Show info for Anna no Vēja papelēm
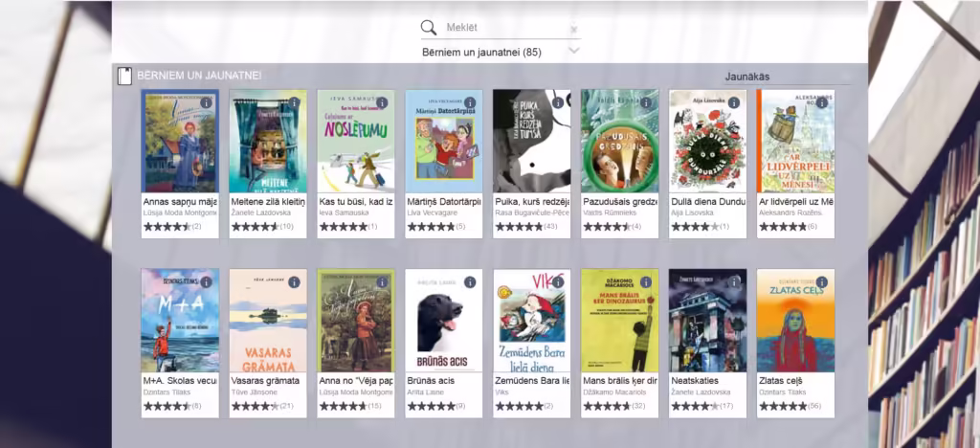Image resolution: width=980 pixels, height=448 pixels. [x=383, y=282]
